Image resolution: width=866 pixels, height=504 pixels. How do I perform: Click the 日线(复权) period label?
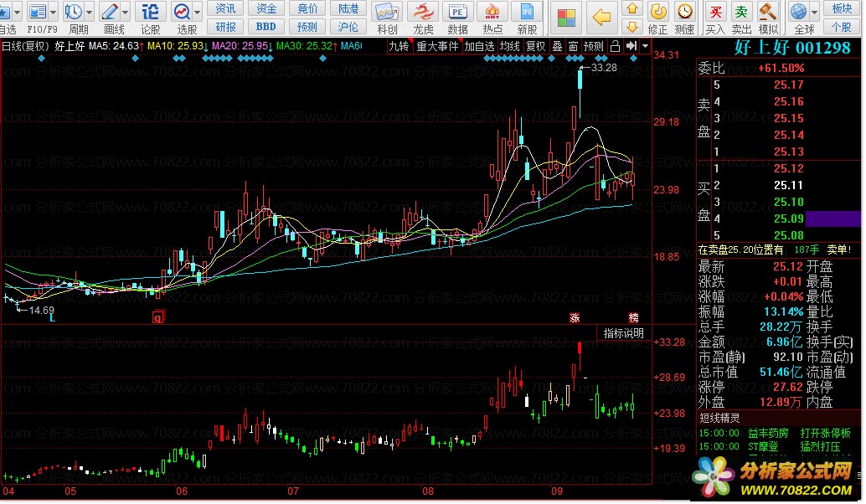(25, 46)
